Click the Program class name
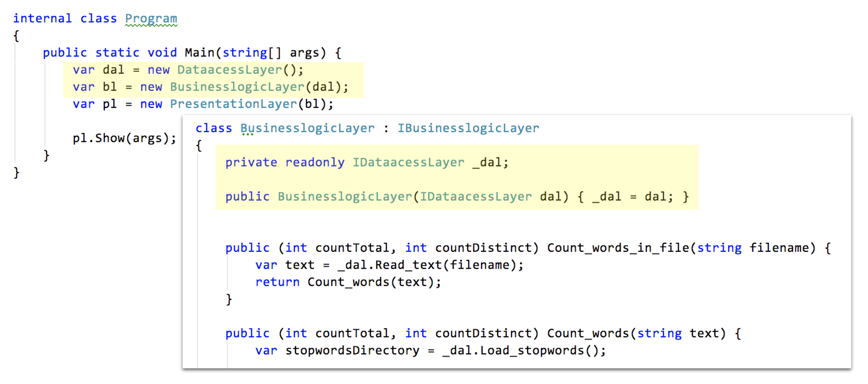This screenshot has height=384, width=868. coord(151,19)
